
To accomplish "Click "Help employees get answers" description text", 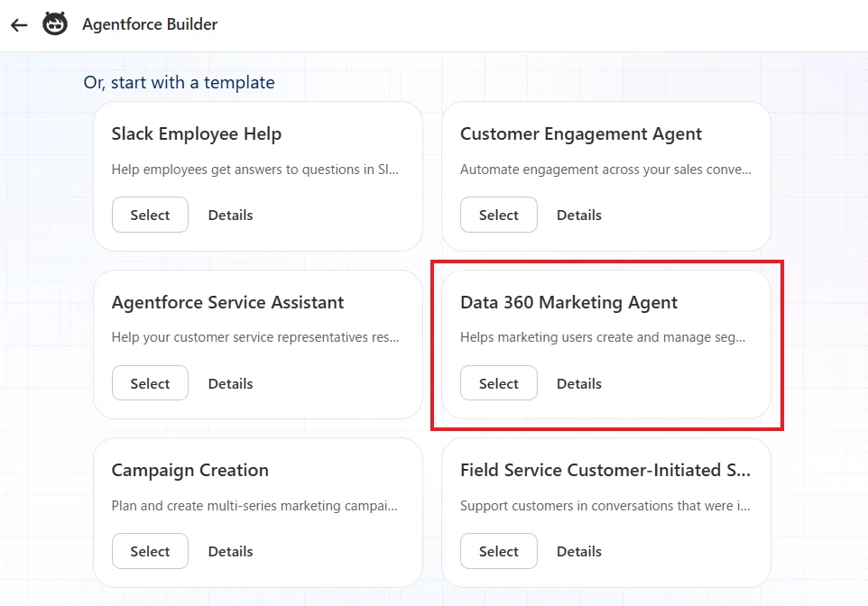I will 254,170.
